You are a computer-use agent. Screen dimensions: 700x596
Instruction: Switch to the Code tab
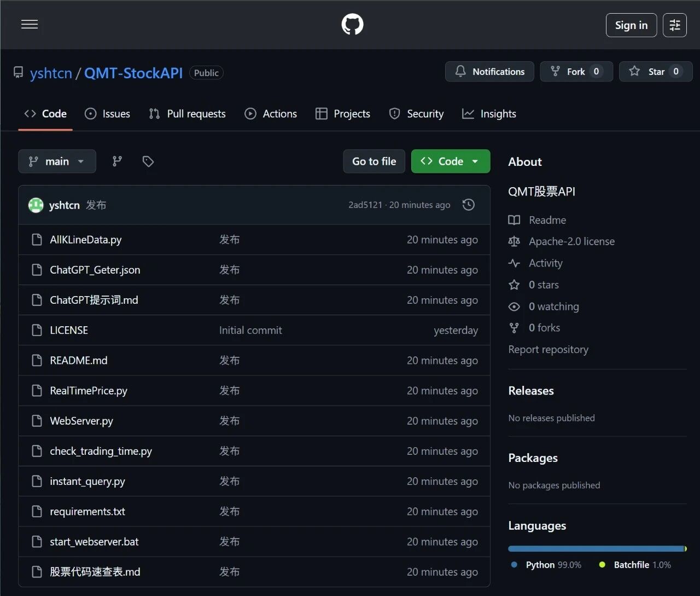coord(45,114)
